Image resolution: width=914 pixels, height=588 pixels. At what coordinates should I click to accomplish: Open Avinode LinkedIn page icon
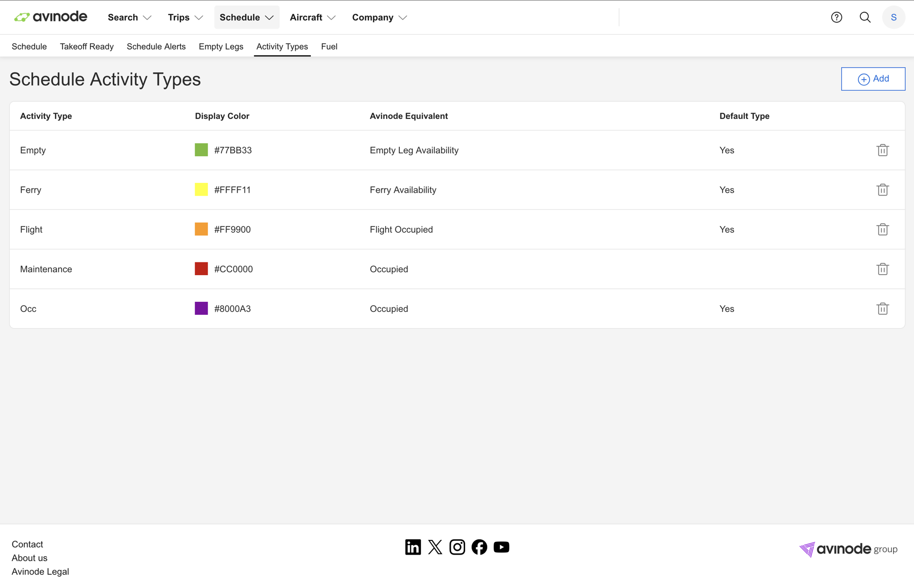tap(413, 547)
